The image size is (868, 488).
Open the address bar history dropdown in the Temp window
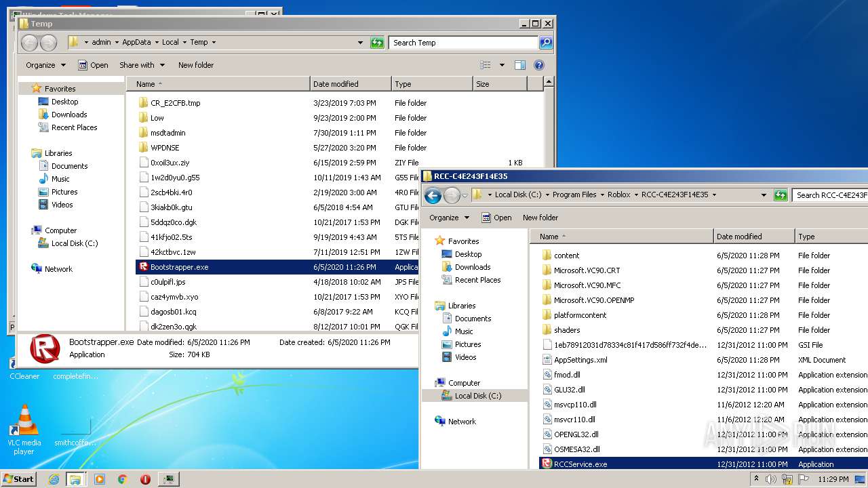click(x=360, y=43)
